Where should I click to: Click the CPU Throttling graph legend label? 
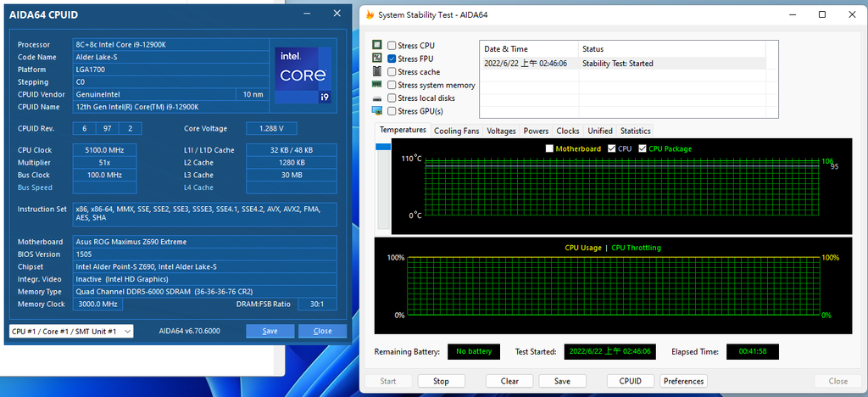pyautogui.click(x=636, y=248)
